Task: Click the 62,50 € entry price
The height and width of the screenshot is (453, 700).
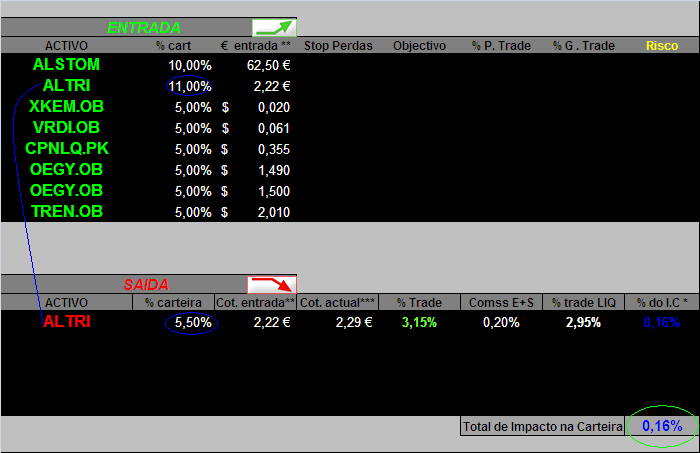Action: 268,66
